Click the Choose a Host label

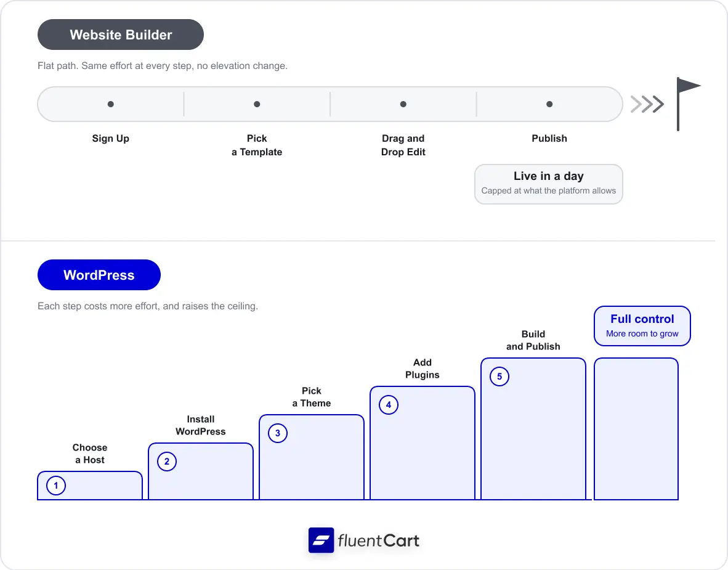coord(89,454)
